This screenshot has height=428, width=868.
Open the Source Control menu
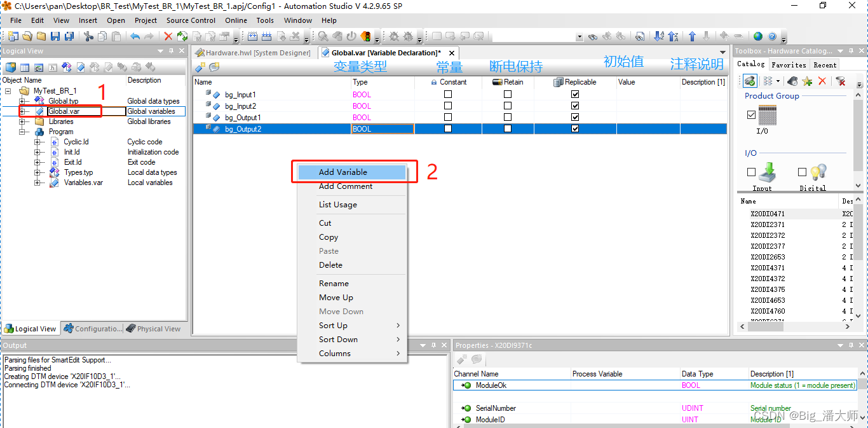tap(191, 20)
